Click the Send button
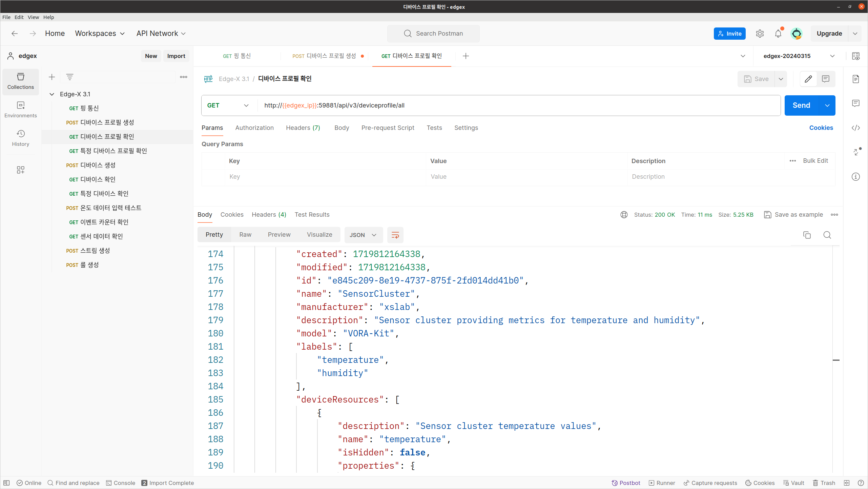 (801, 105)
